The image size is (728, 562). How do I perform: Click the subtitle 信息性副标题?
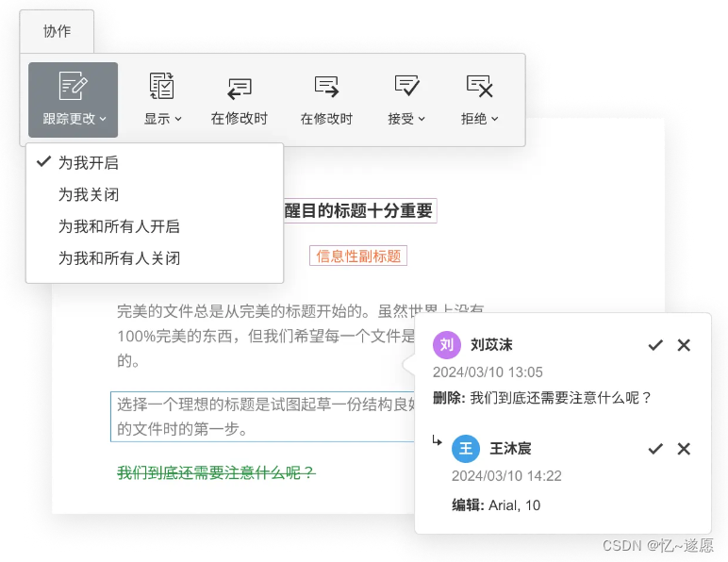(358, 256)
